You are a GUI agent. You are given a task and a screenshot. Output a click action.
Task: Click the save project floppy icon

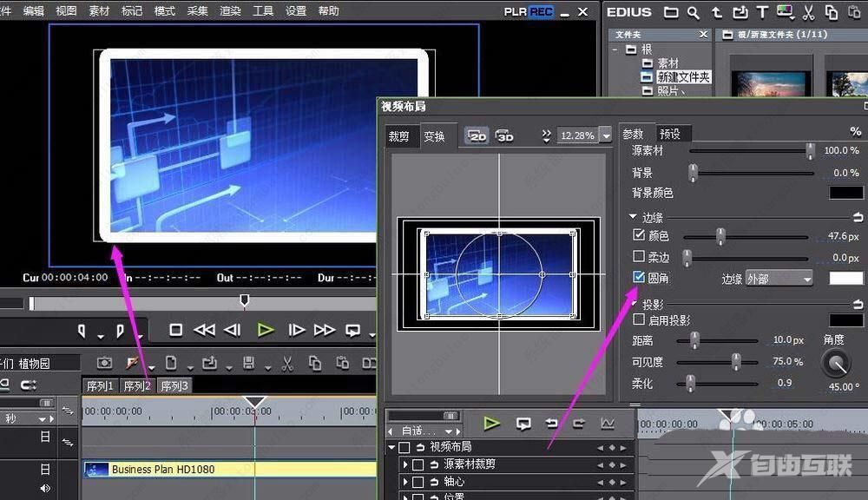[x=248, y=363]
